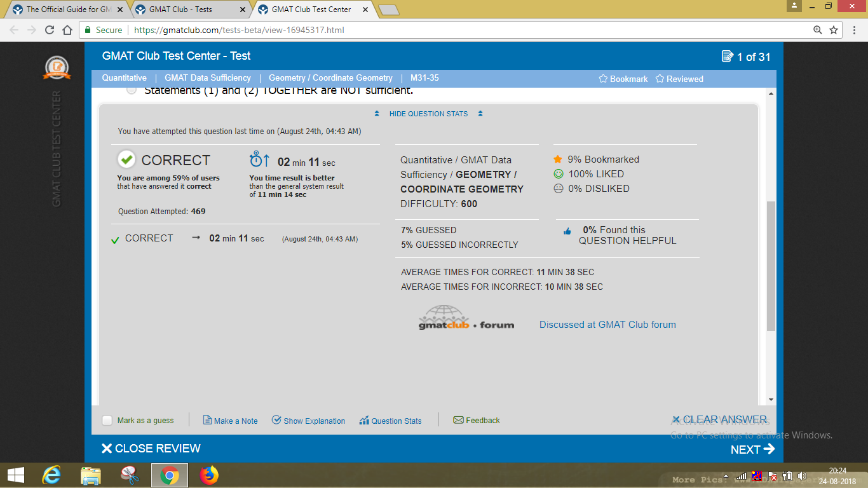The height and width of the screenshot is (488, 868).
Task: Enable the Mark as a guess checkbox
Action: 106,420
